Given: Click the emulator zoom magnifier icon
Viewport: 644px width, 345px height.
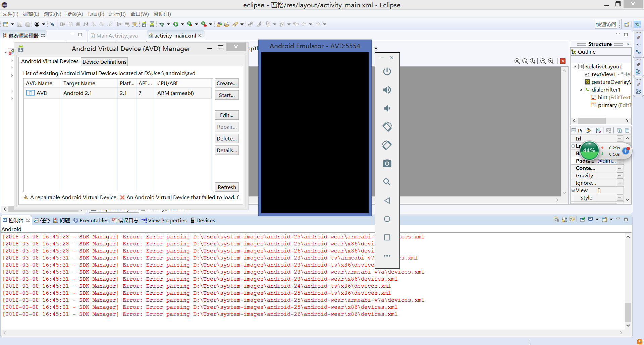Looking at the screenshot, I should point(387,182).
